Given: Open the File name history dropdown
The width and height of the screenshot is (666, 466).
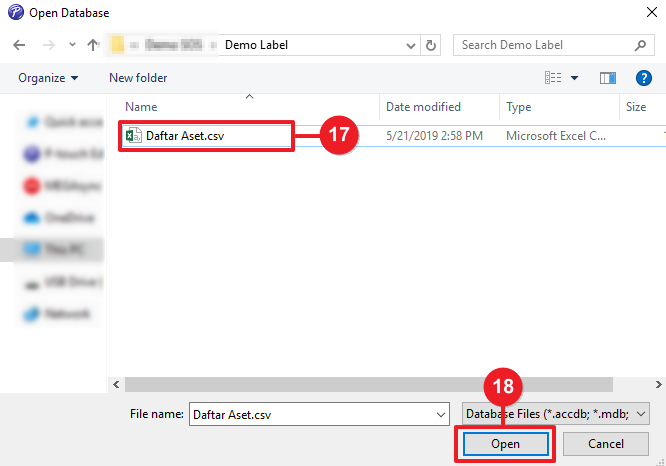Looking at the screenshot, I should pos(441,413).
